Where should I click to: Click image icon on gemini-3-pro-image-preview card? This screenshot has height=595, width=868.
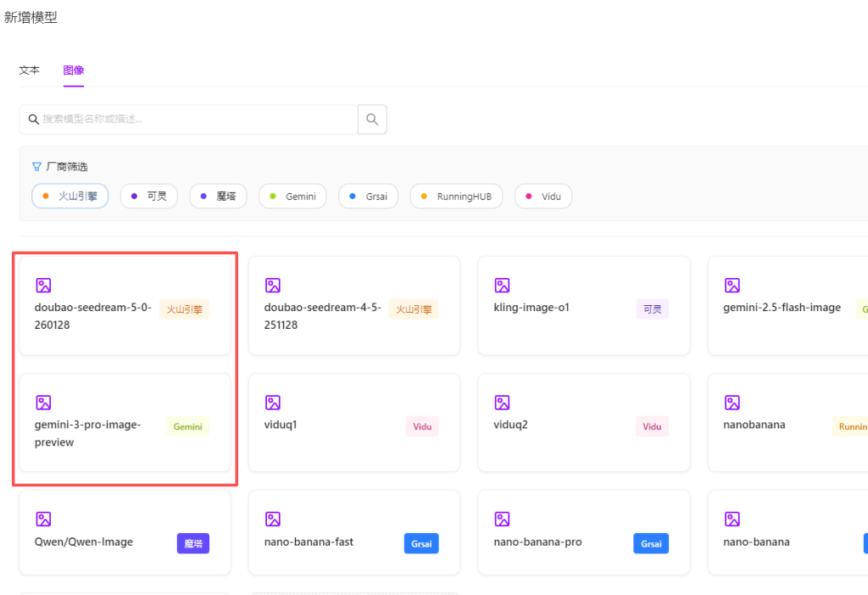[43, 403]
